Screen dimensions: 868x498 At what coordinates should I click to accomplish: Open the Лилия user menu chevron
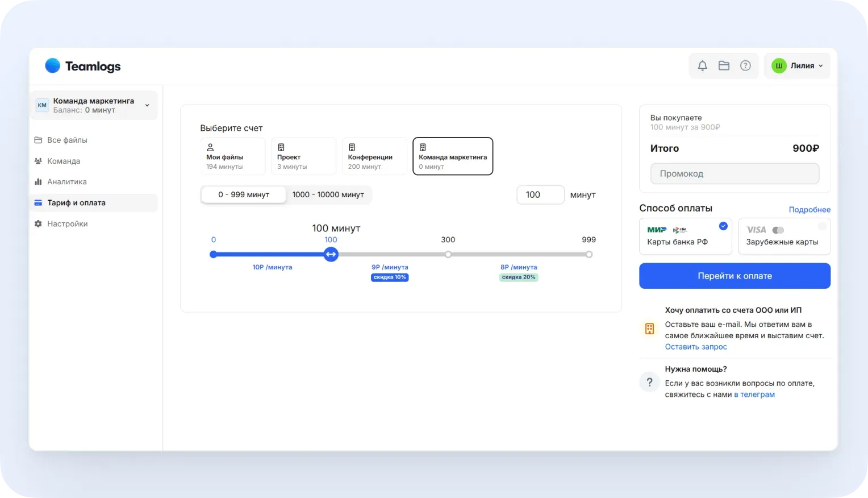[820, 66]
